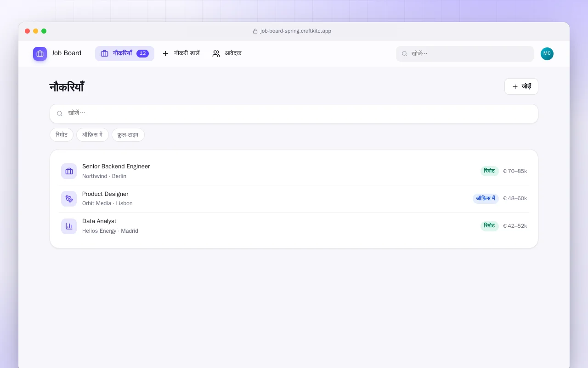Click the plus icon in जोड़ें button

[515, 86]
